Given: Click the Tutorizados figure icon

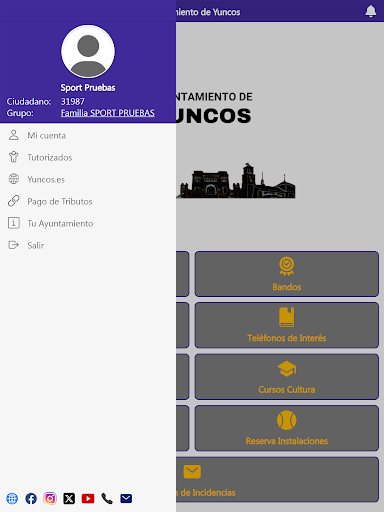Looking at the screenshot, I should point(14,157).
